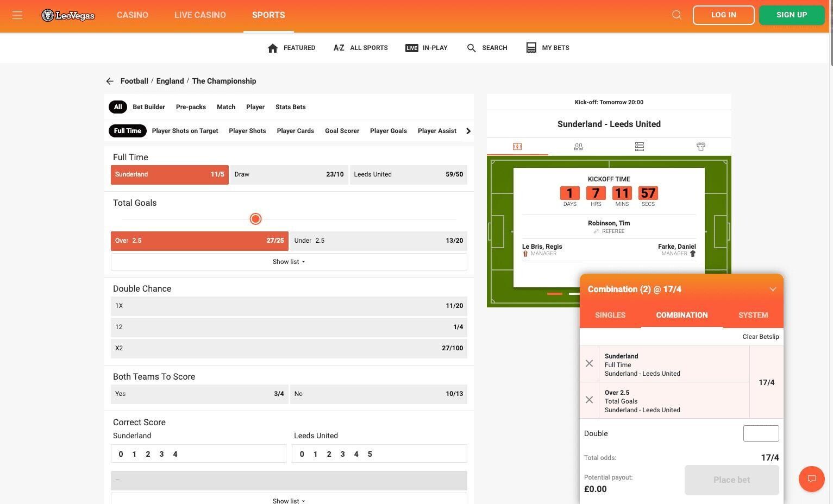Open Pre-packs markets
The height and width of the screenshot is (504, 833).
(x=191, y=107)
